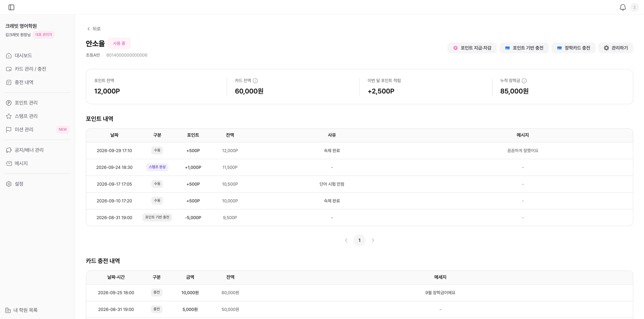The height and width of the screenshot is (319, 644).
Task: Open the 관리하기 settings button
Action: (x=616, y=48)
